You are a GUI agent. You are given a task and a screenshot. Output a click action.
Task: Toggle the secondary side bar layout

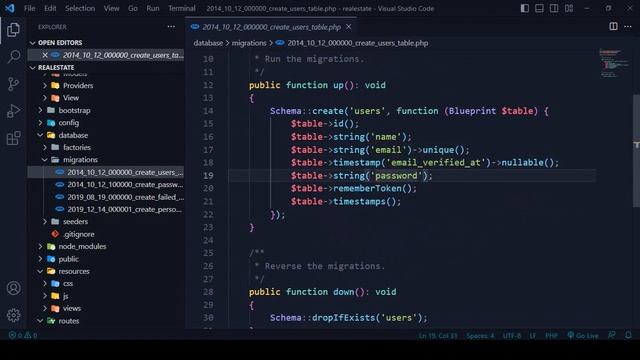[x=554, y=8]
